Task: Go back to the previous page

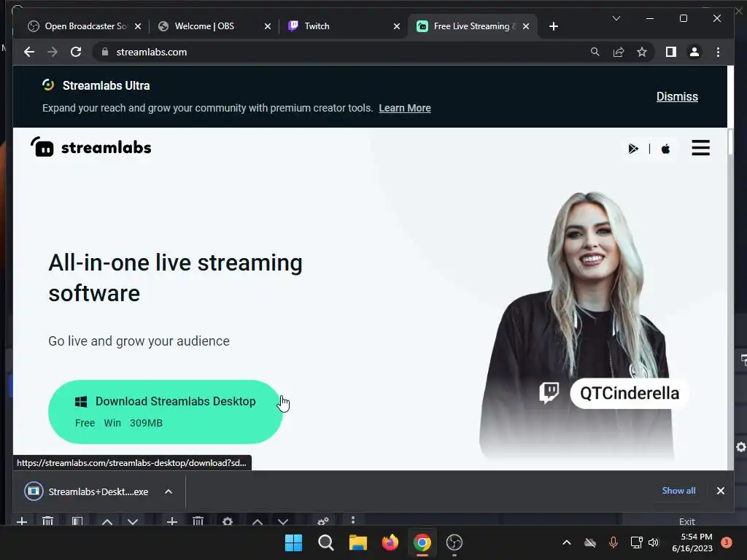Action: tap(29, 52)
